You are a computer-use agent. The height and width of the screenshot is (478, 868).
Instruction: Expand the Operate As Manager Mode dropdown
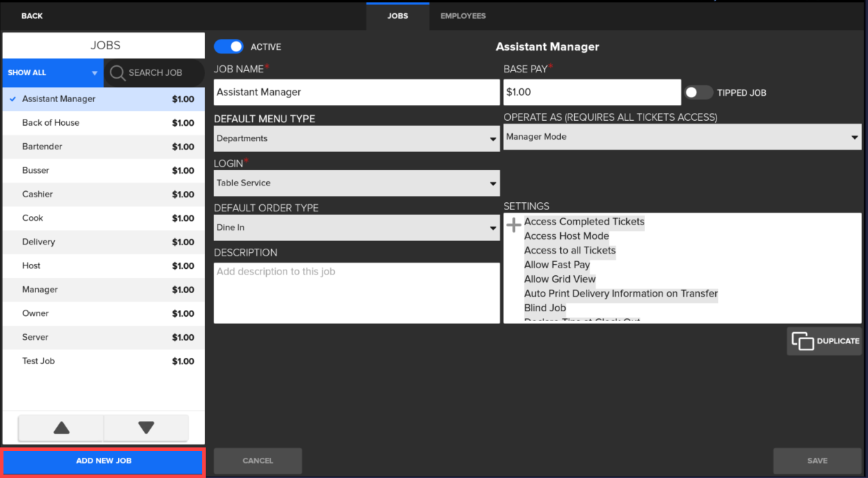coord(682,137)
